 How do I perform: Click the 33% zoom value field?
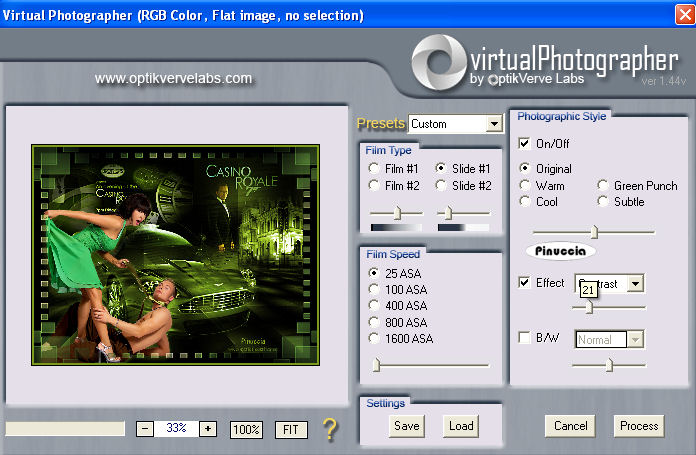[176, 429]
